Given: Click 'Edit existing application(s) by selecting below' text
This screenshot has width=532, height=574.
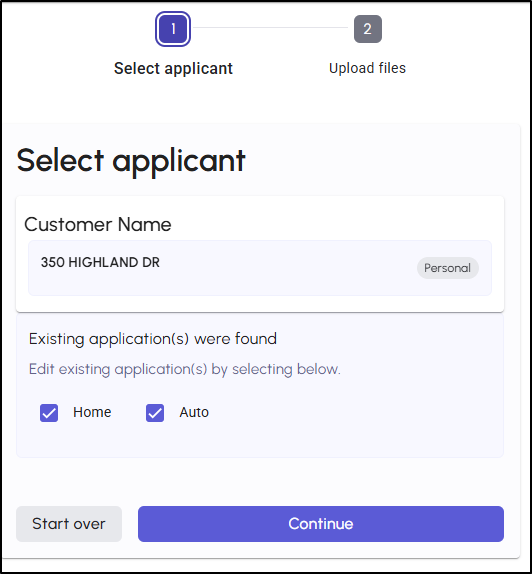Looking at the screenshot, I should 185,369.
